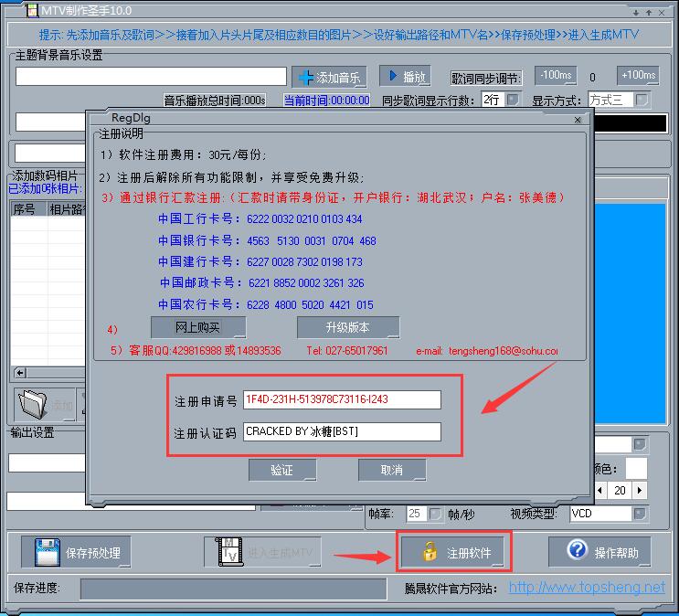Image resolution: width=679 pixels, height=616 pixels.
Task: Click the title bar down arrow icon
Action: pyautogui.click(x=636, y=13)
